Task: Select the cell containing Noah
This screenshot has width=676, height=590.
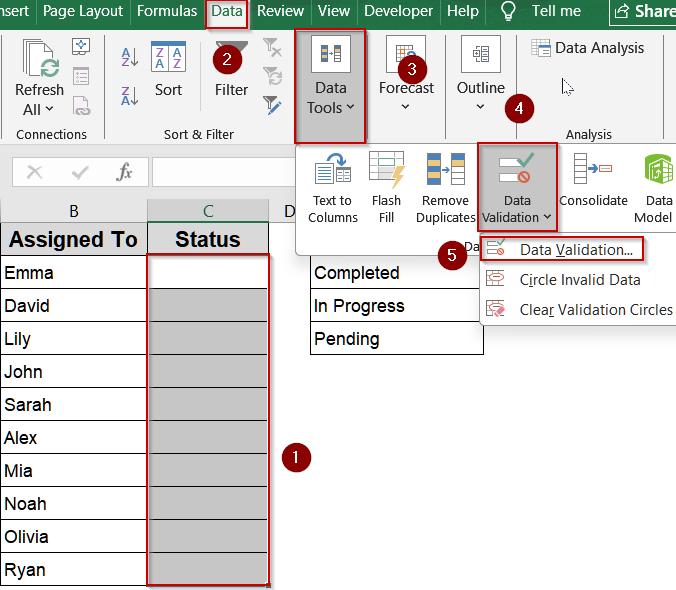Action: (x=74, y=503)
